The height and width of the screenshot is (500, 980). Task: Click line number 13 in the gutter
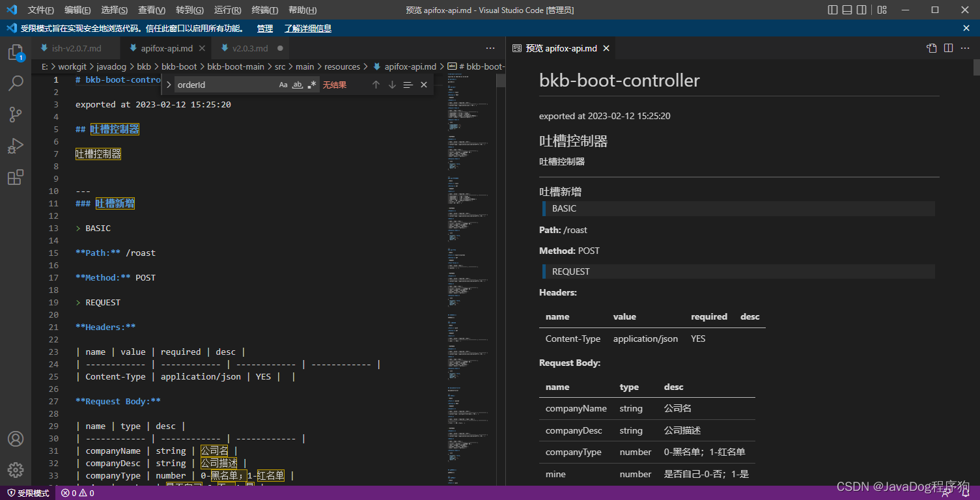tap(55, 228)
